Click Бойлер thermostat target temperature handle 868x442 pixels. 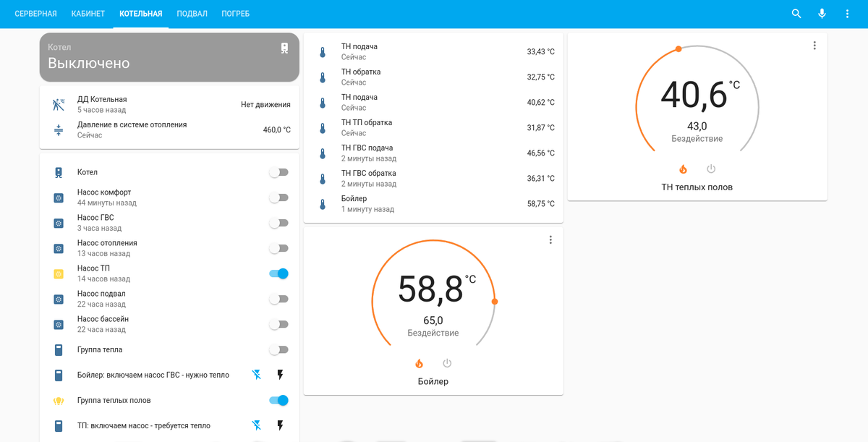(x=495, y=301)
